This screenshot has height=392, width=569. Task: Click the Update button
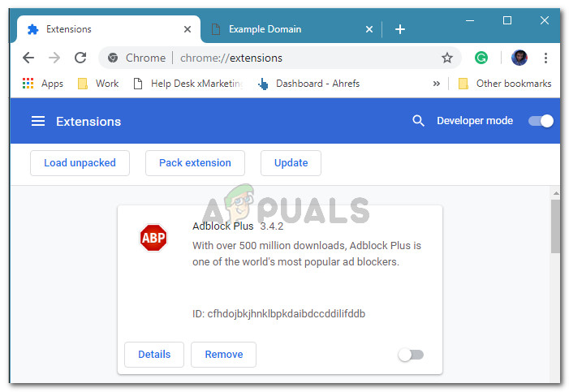(x=291, y=163)
